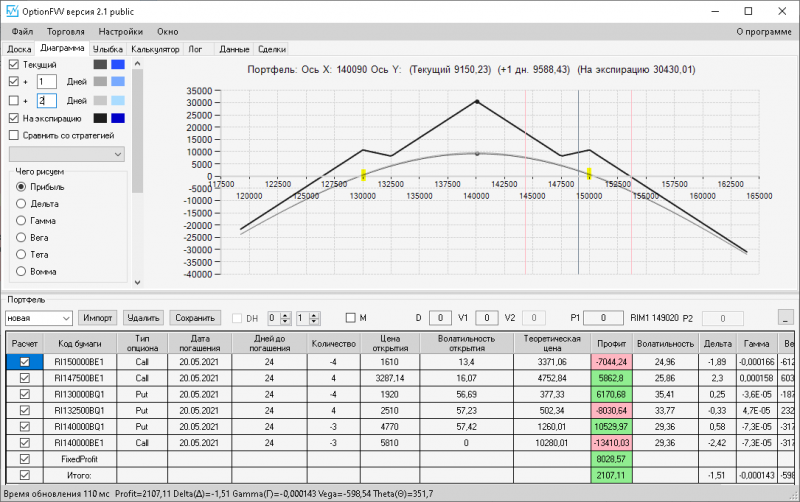Image resolution: width=800 pixels, height=502 pixels.
Task: Open the О программе menu item
Action: pyautogui.click(x=764, y=32)
